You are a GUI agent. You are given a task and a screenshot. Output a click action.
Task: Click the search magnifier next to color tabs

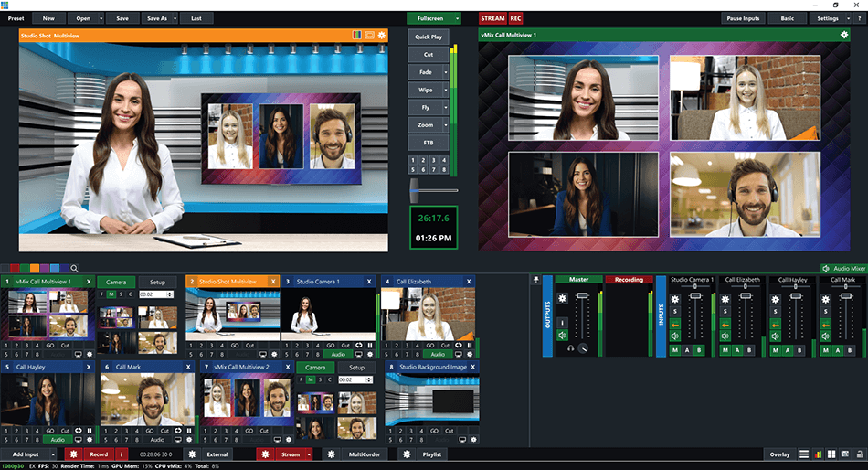click(74, 268)
